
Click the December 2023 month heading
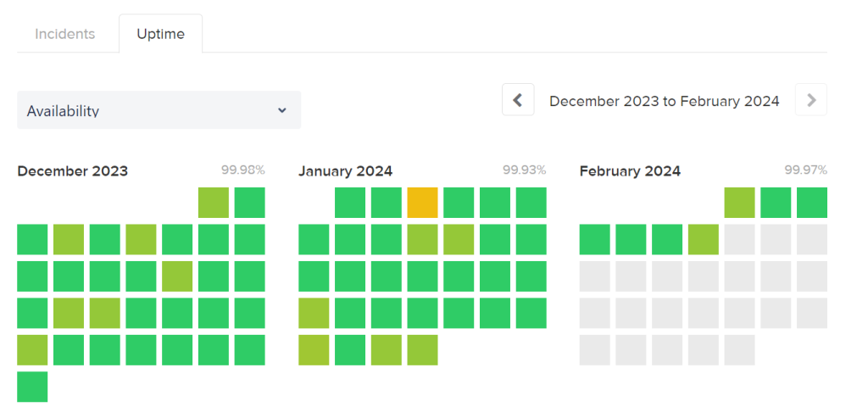[73, 171]
